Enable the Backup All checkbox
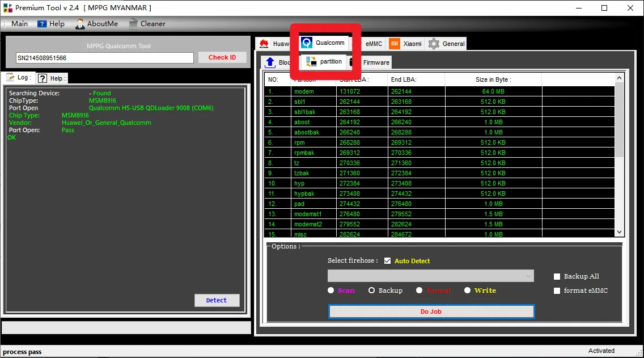The height and width of the screenshot is (358, 644). point(557,277)
